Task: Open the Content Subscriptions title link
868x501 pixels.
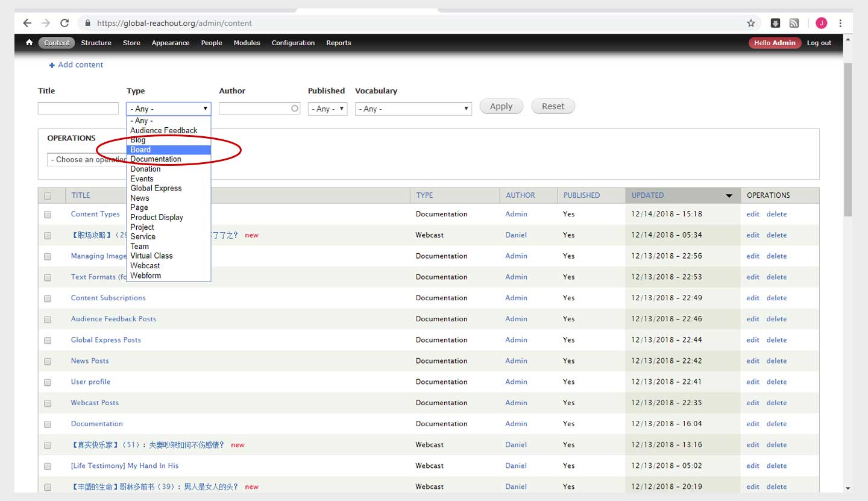Action: pos(108,298)
